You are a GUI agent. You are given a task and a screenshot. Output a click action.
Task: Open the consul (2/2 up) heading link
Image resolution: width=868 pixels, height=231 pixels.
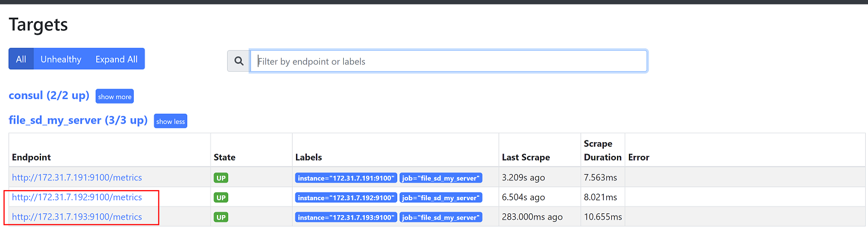(49, 96)
